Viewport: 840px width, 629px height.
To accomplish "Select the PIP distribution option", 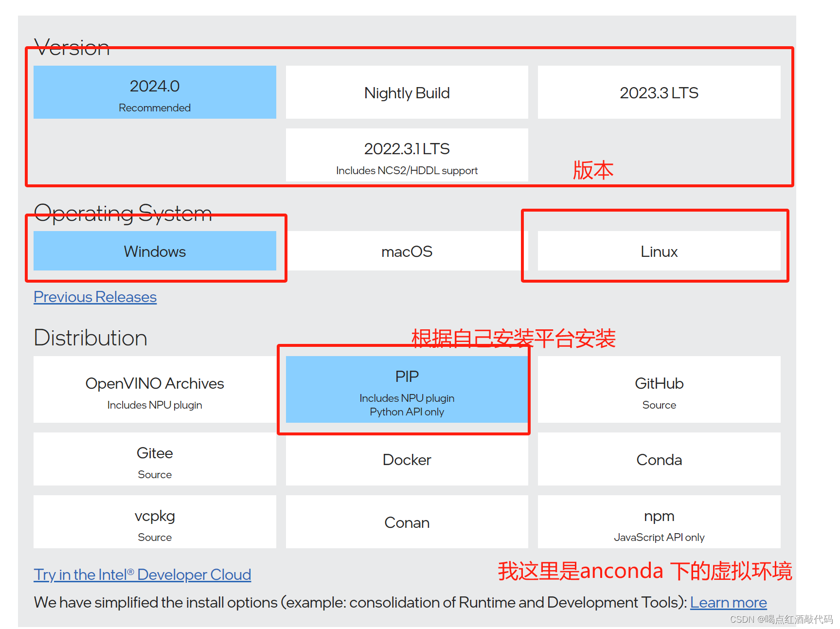I will [407, 390].
